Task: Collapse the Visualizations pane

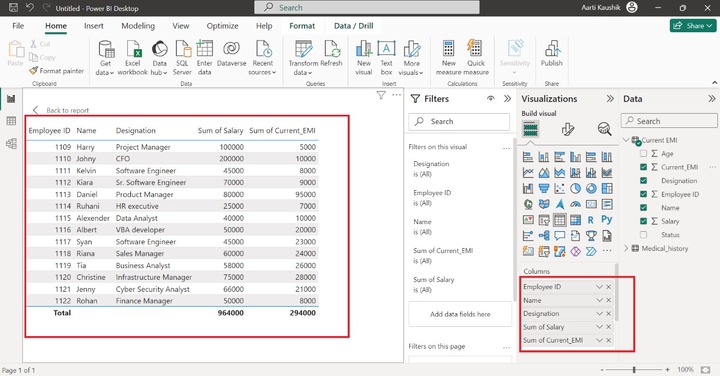Action: click(x=610, y=98)
